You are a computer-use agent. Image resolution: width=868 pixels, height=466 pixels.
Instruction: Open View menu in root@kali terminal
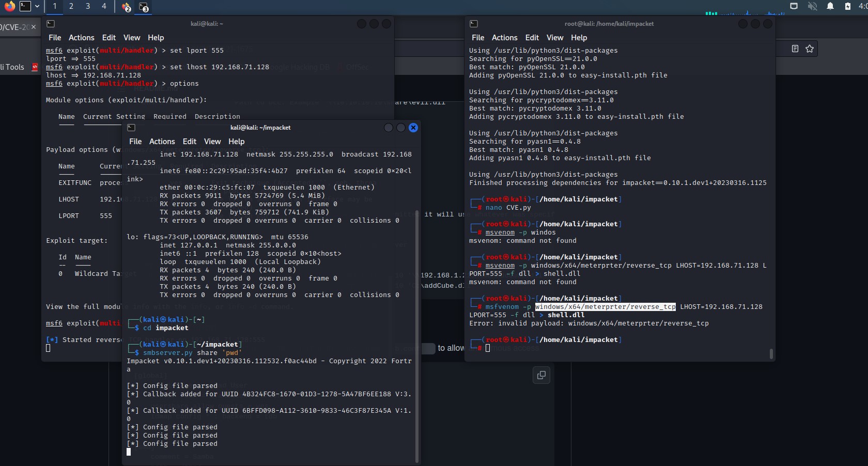[x=555, y=38]
